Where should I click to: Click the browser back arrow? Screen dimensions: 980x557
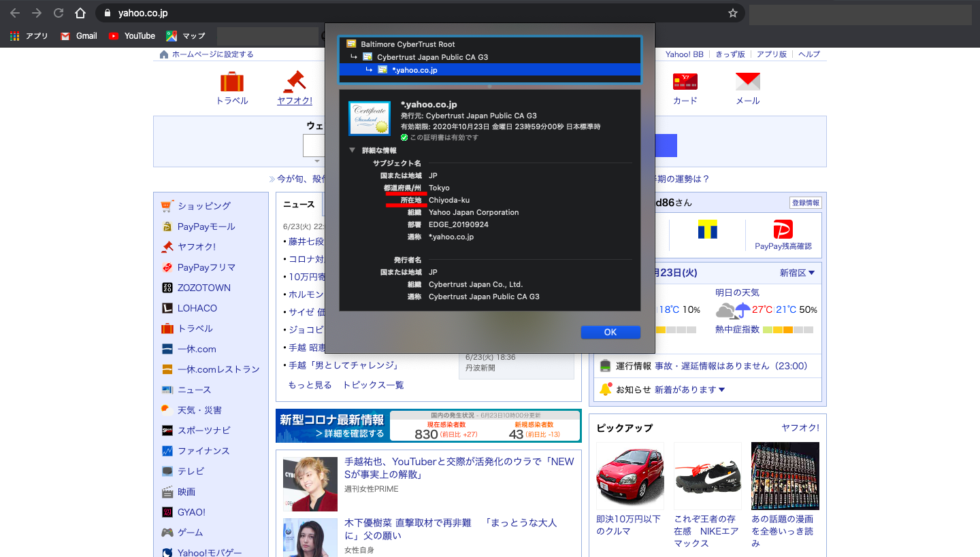click(x=15, y=13)
